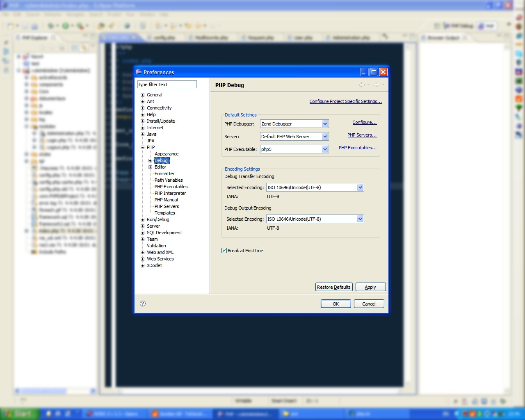Select Appearance under PHP
Viewport: 525px width, 420px height.
[x=167, y=154]
